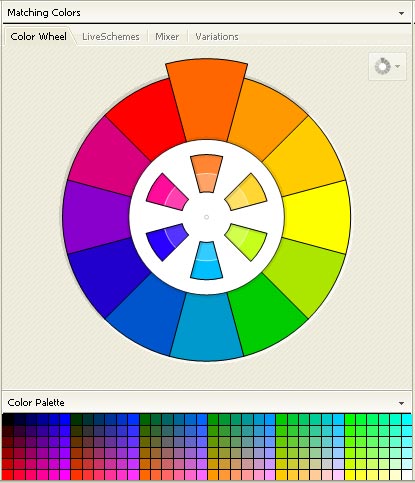
Task: Click the Matching Colors panel title
Action: (44, 13)
